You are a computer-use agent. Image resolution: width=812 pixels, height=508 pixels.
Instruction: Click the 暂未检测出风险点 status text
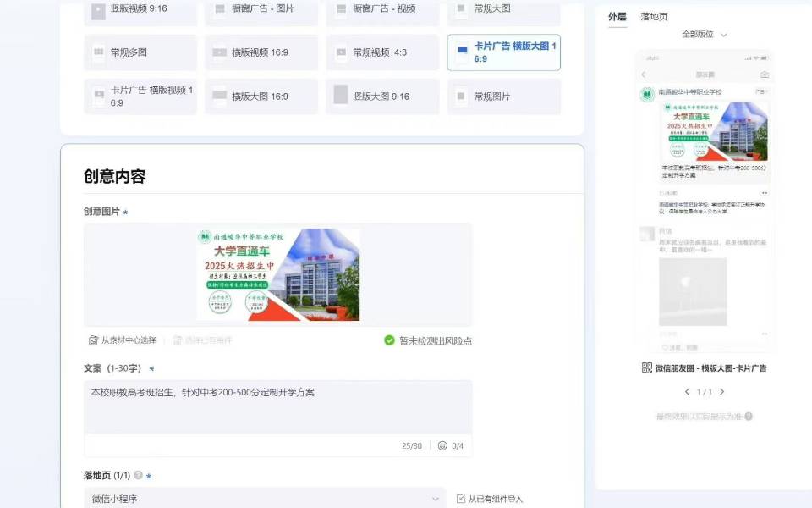(x=436, y=340)
